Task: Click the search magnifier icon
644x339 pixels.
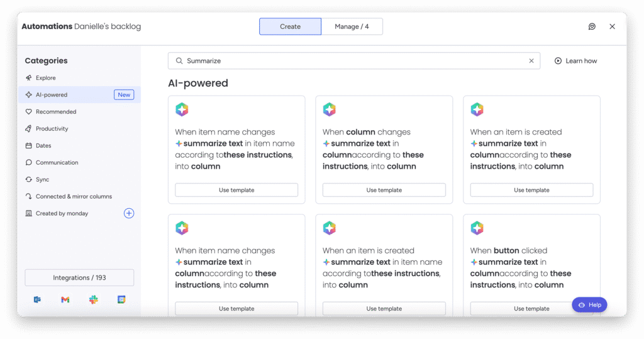Action: [179, 61]
